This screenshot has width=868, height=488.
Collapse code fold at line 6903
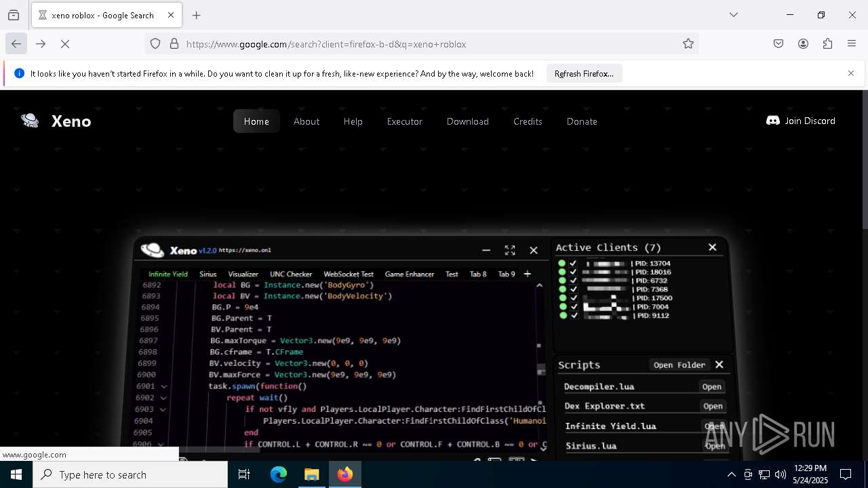[x=163, y=409]
